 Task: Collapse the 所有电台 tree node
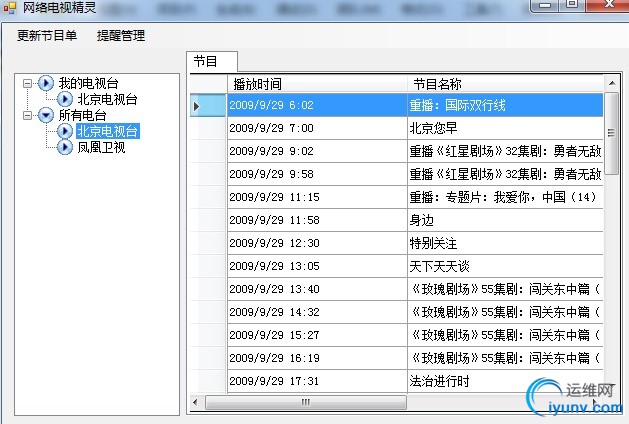[x=27, y=116]
